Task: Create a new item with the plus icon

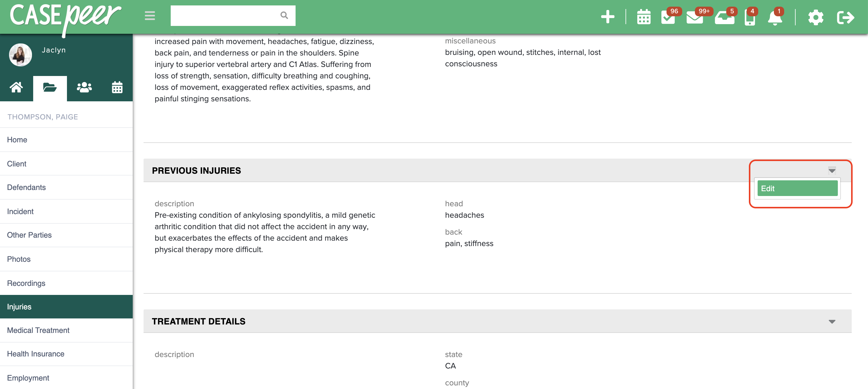Action: [x=607, y=17]
